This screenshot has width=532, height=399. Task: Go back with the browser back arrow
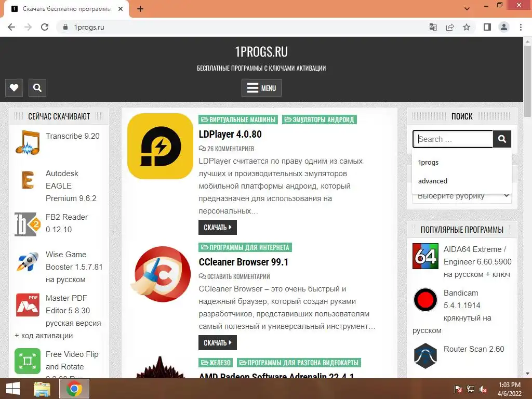11,27
